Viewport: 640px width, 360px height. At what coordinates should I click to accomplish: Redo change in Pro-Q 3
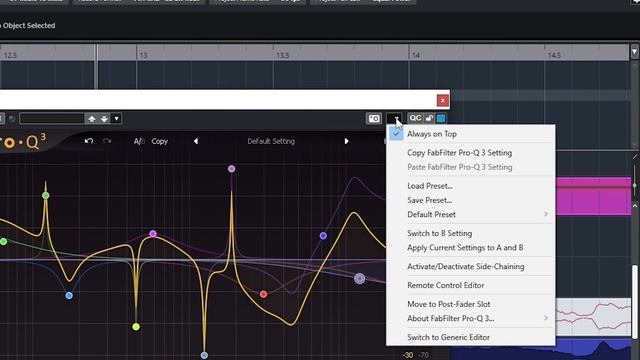point(107,141)
